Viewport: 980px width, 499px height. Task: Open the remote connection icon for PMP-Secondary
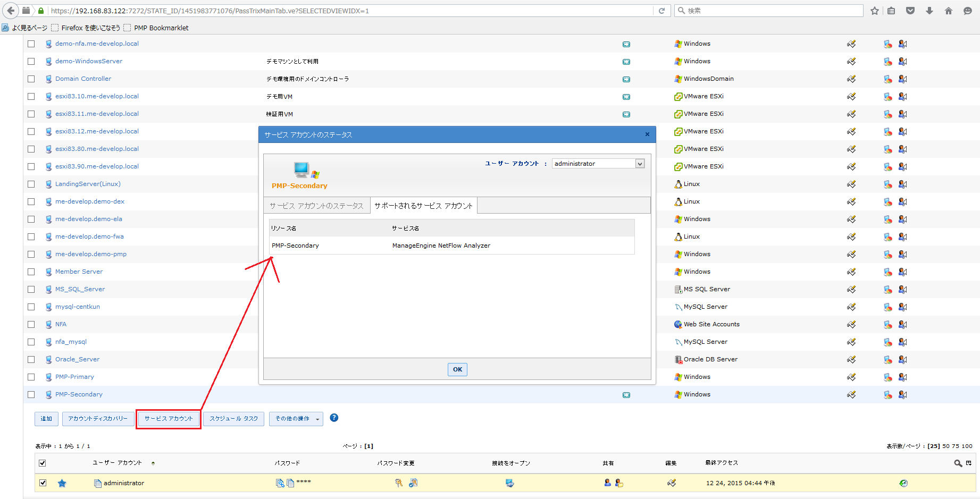click(x=626, y=395)
